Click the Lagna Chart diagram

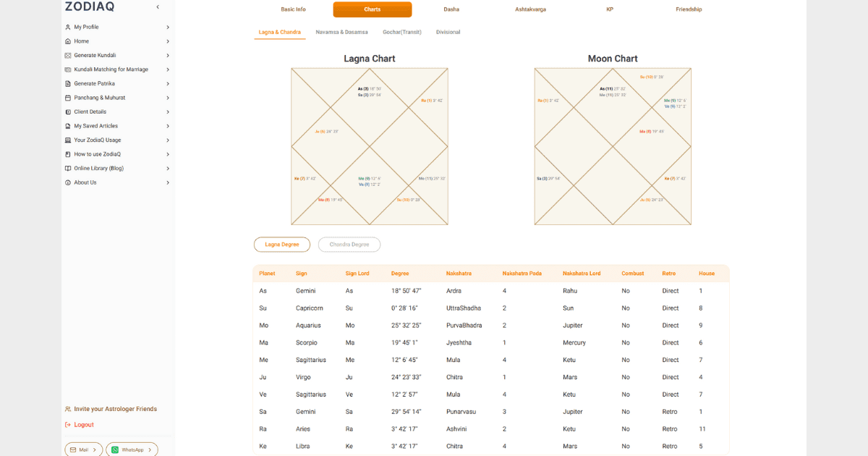click(x=370, y=146)
